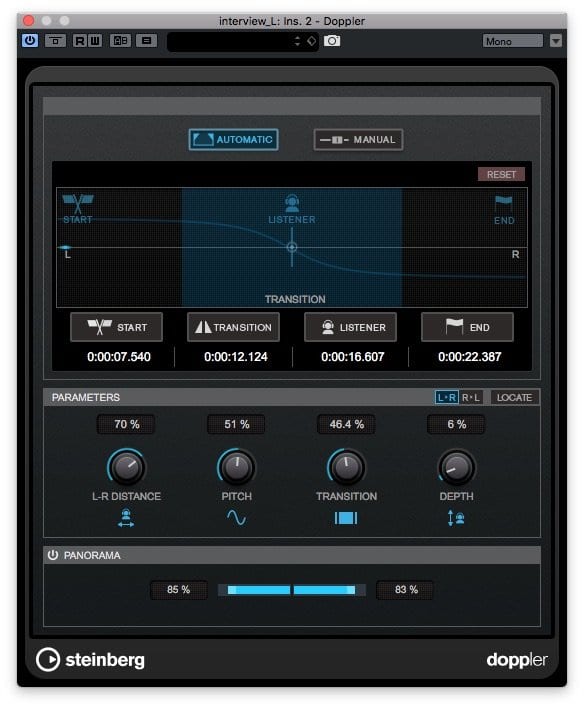584x708 pixels.
Task: Click the Panorama width slider bar
Action: click(x=292, y=590)
